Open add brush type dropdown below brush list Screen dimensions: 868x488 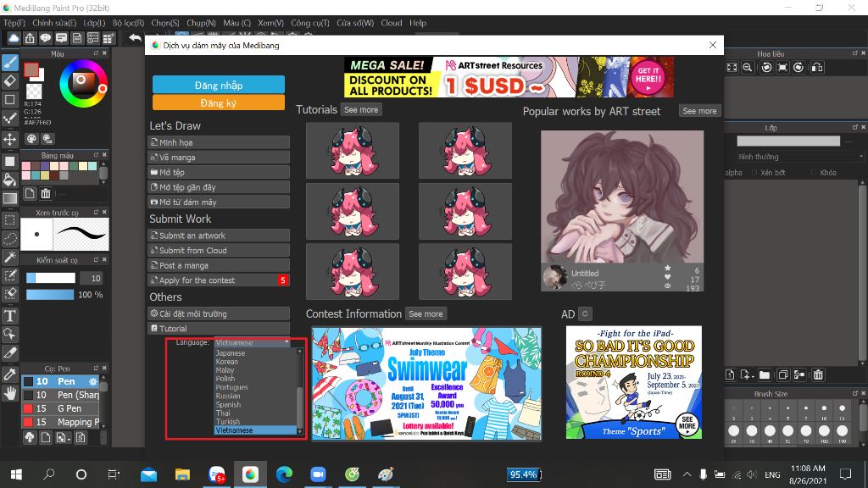tap(62, 438)
